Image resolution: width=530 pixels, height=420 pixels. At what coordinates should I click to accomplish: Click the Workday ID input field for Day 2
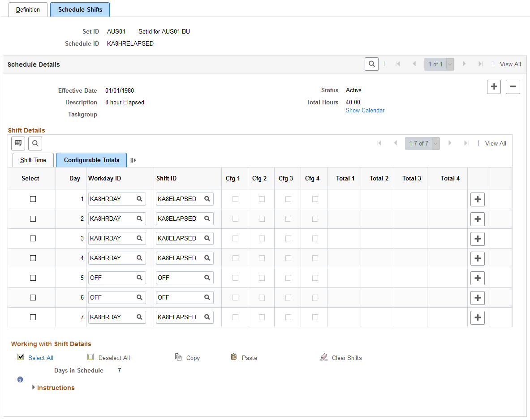pos(112,219)
